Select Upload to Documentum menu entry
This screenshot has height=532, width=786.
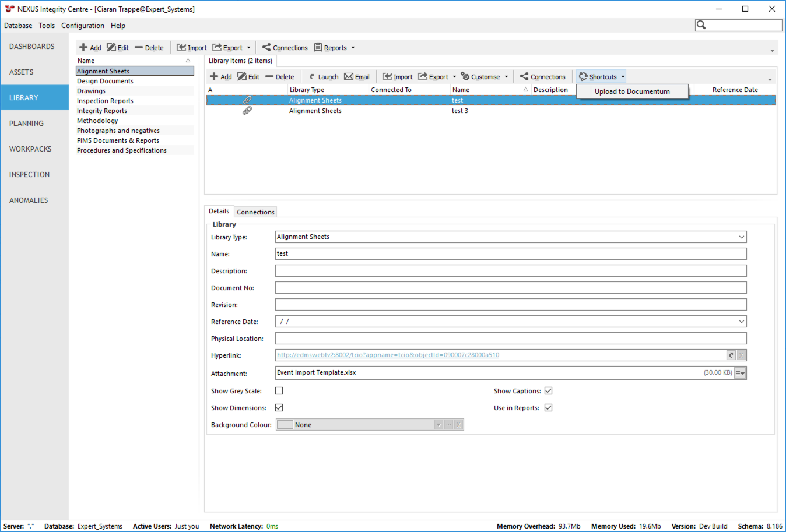point(632,91)
